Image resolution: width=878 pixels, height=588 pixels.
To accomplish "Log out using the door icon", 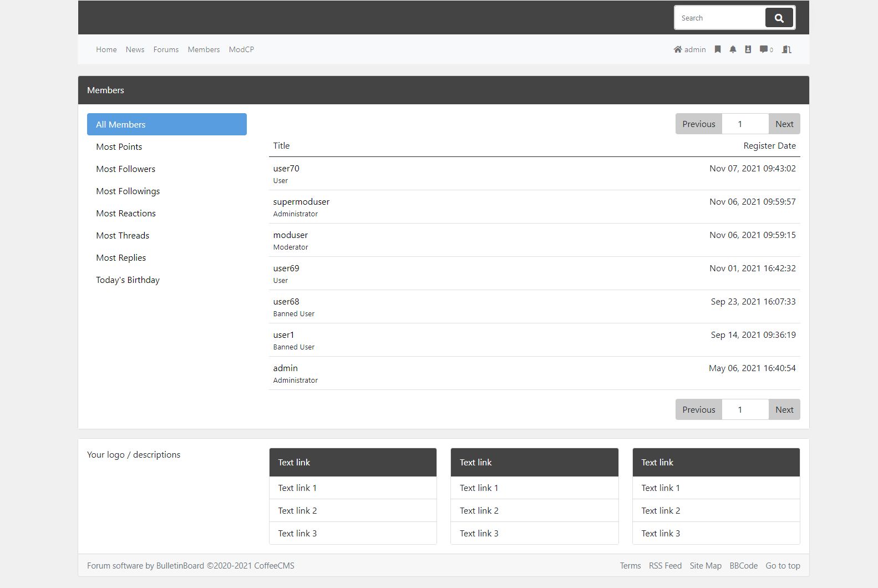I will (x=786, y=49).
